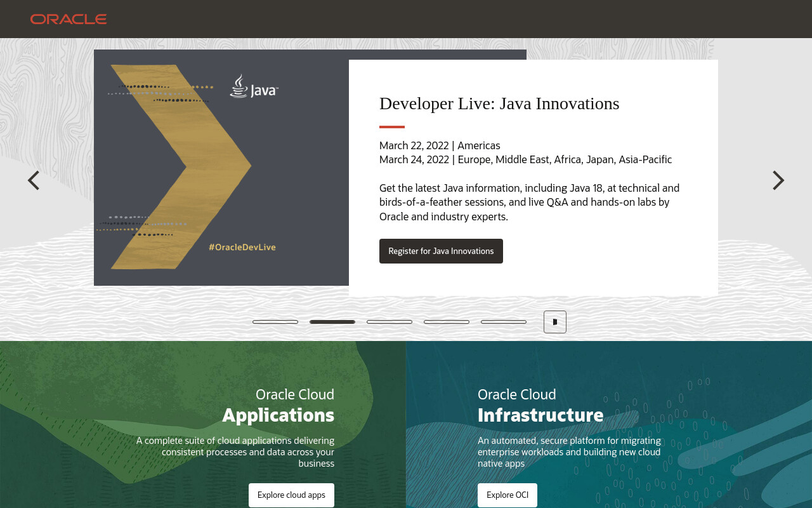Select fifth carousel slide indicator
The image size is (812, 508).
click(x=504, y=322)
